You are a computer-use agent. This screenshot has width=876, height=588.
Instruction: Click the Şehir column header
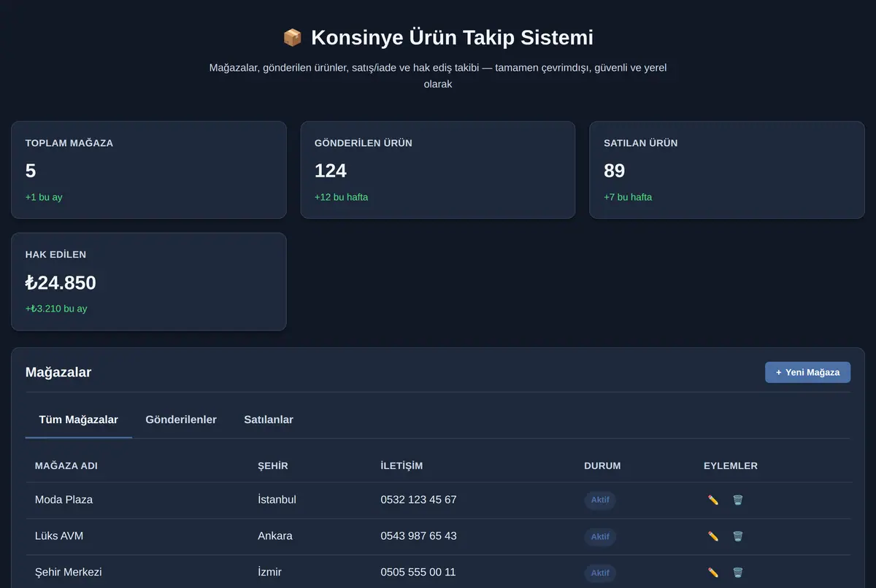(273, 465)
